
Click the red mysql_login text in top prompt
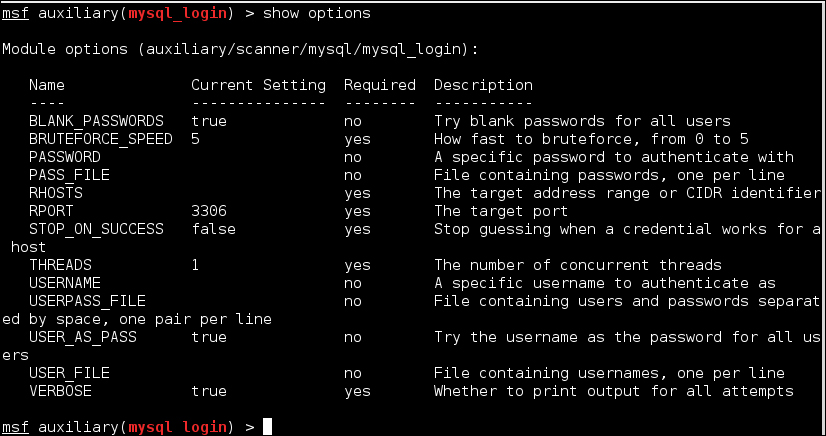tap(178, 14)
